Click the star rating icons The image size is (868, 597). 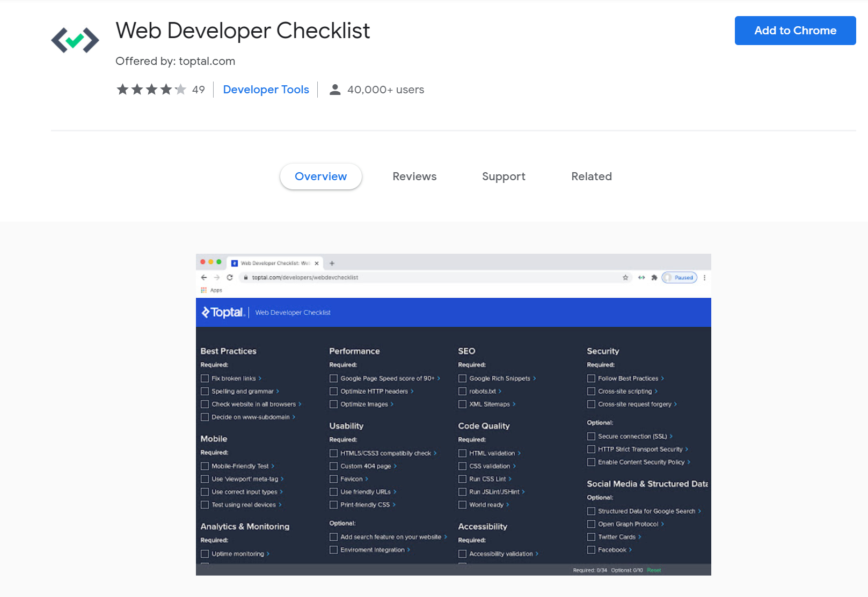pos(151,90)
